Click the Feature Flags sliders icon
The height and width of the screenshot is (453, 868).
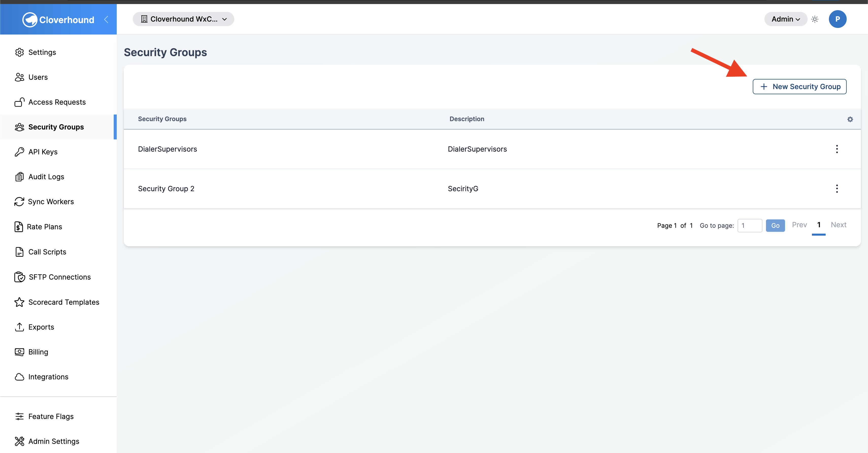click(20, 417)
